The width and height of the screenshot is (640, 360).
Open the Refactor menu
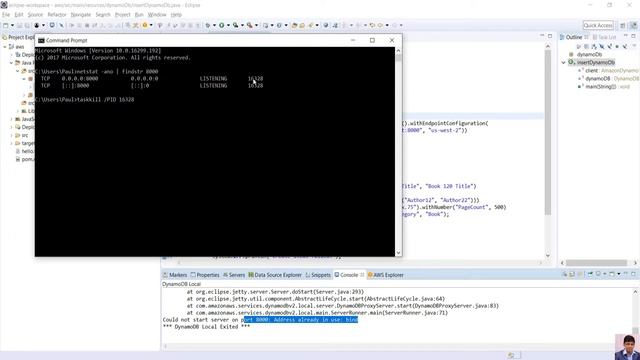(57, 15)
